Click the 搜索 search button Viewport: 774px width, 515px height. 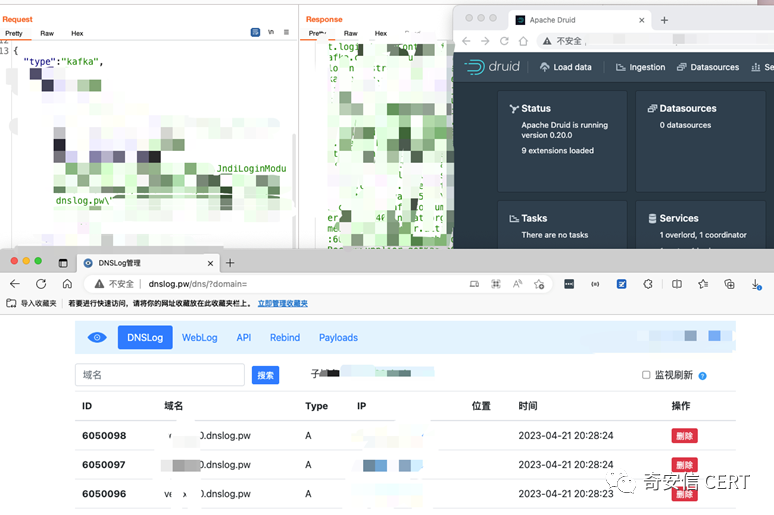(265, 375)
